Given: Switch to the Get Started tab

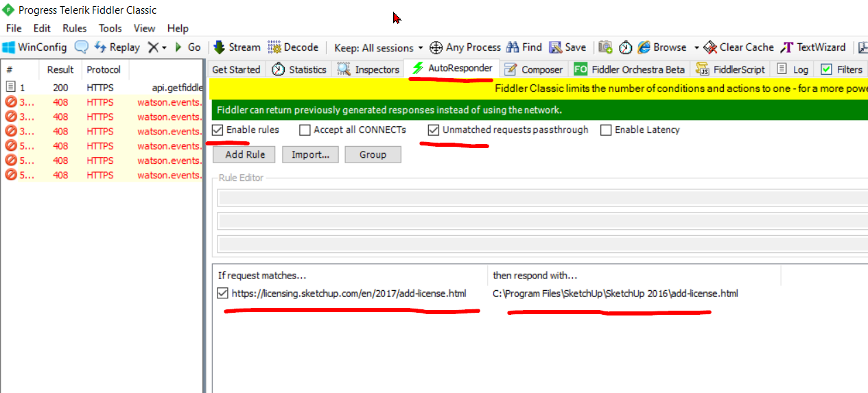Looking at the screenshot, I should (236, 69).
